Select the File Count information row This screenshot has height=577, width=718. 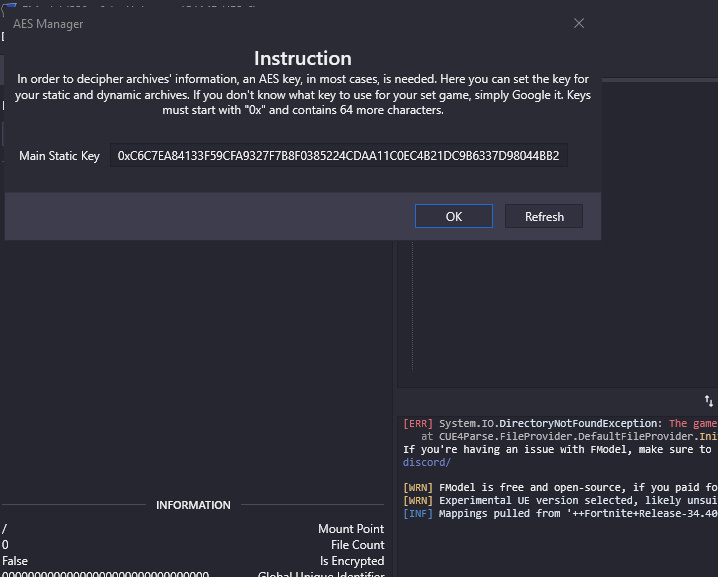point(193,545)
